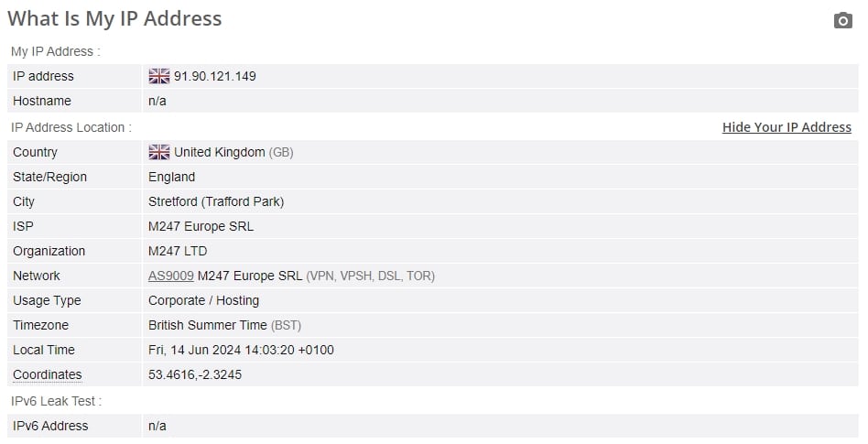Screen dimensions: 868x444
Task: Click the What Is My IP Address heading
Action: 114,19
